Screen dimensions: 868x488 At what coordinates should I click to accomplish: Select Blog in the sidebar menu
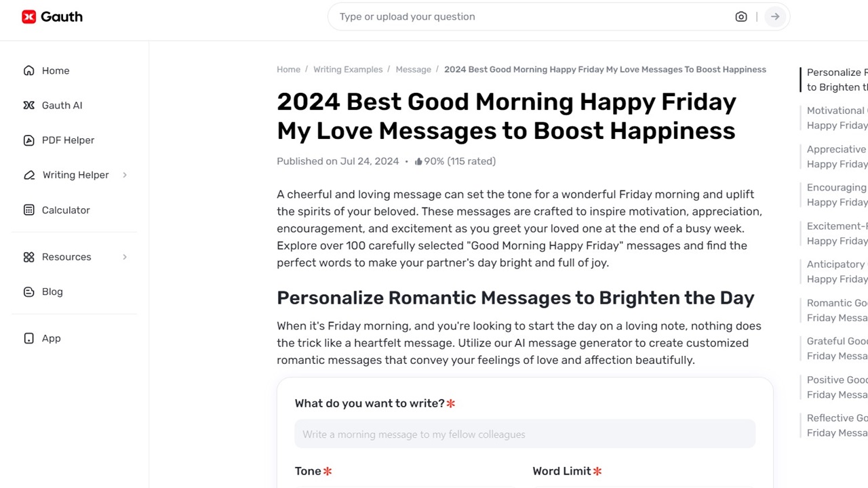coord(52,291)
